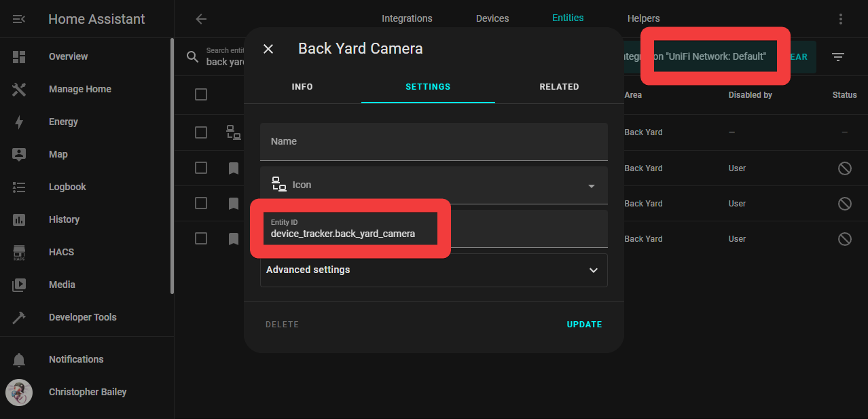Click the Home Assistant title

pos(96,19)
